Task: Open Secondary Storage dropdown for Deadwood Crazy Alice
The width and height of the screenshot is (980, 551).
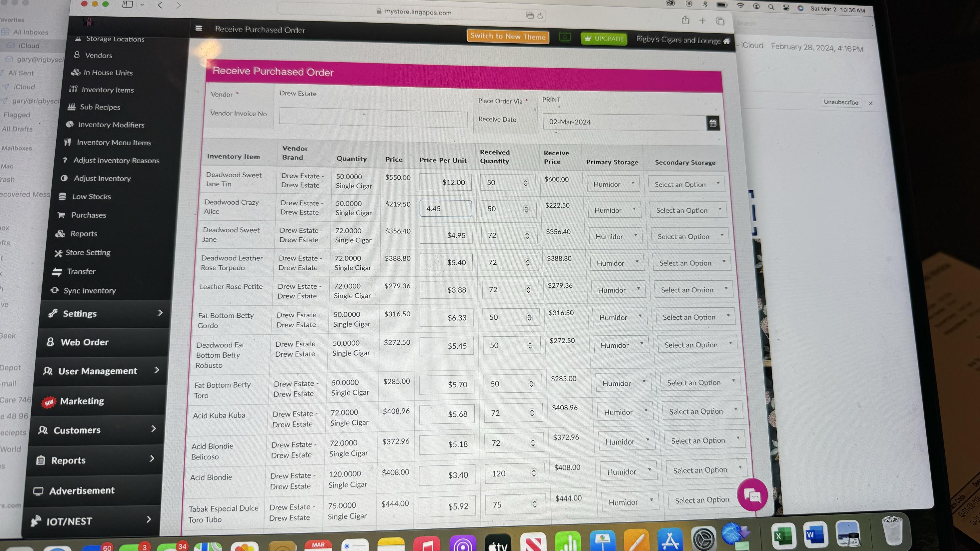Action: point(688,210)
